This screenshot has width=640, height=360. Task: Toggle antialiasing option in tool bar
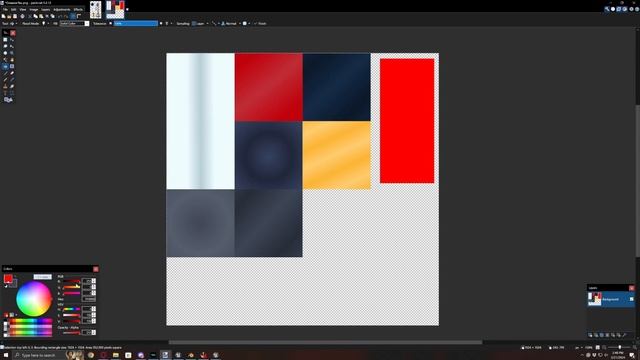click(214, 24)
